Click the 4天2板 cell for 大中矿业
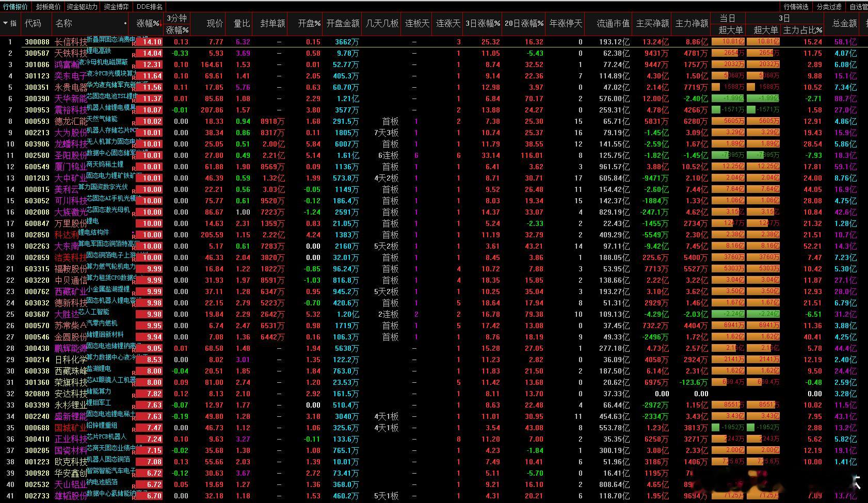Screen dimensions: 868x503 (386, 178)
